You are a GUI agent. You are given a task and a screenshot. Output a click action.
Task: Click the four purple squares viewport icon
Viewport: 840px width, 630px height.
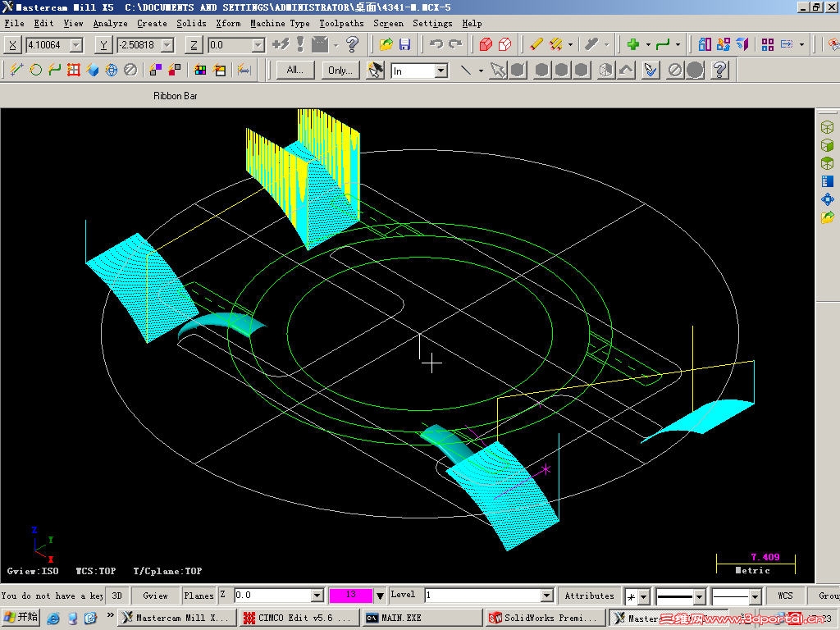tap(768, 44)
